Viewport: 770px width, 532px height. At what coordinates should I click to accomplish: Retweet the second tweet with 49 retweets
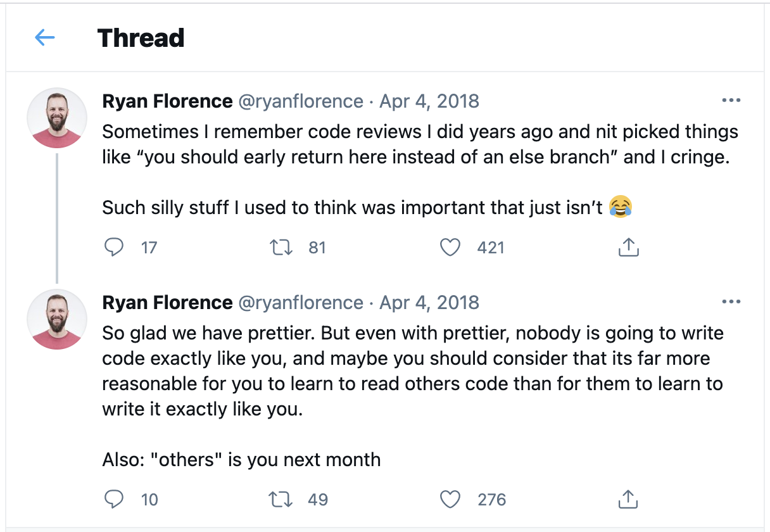[281, 500]
